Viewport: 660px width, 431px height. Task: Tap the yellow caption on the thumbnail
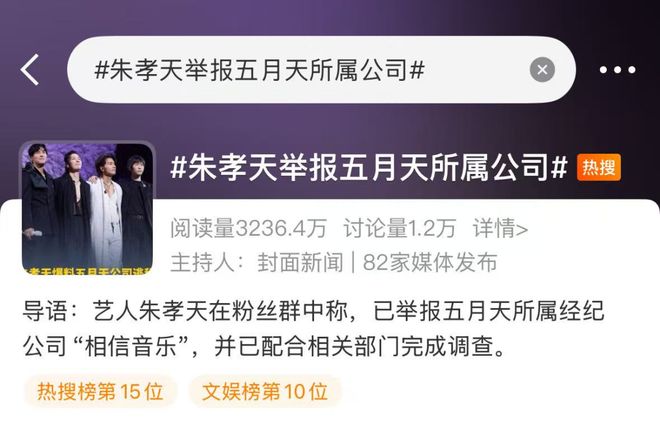(88, 271)
